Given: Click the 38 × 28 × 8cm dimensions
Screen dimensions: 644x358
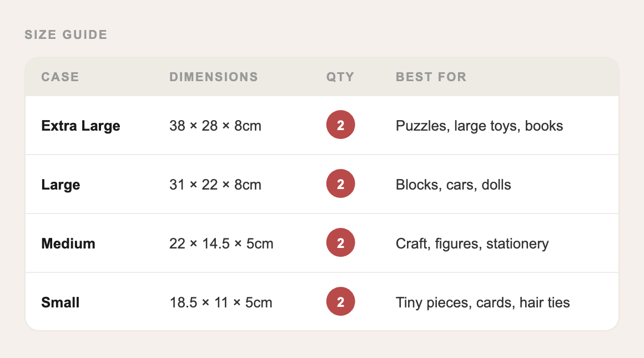Looking at the screenshot, I should [215, 126].
